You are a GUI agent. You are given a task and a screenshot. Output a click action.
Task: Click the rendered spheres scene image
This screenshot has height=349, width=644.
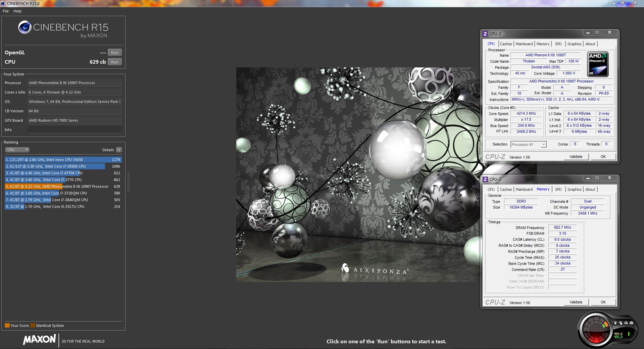click(x=358, y=174)
